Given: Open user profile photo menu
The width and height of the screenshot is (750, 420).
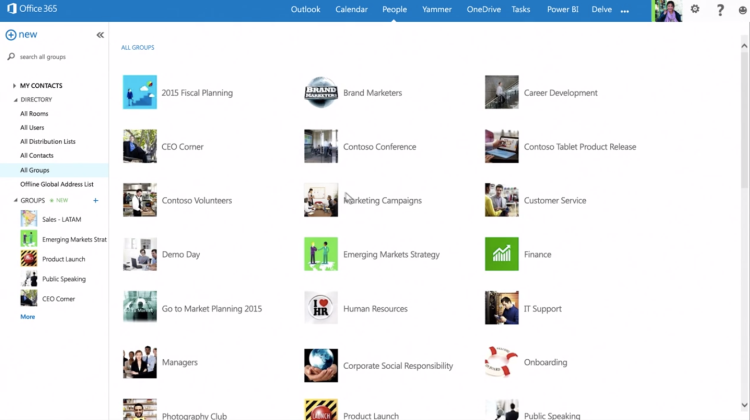Looking at the screenshot, I should 668,11.
